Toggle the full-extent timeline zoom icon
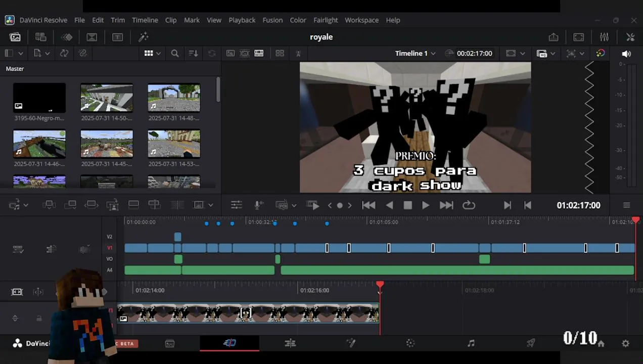This screenshot has width=643, height=364. click(x=17, y=292)
